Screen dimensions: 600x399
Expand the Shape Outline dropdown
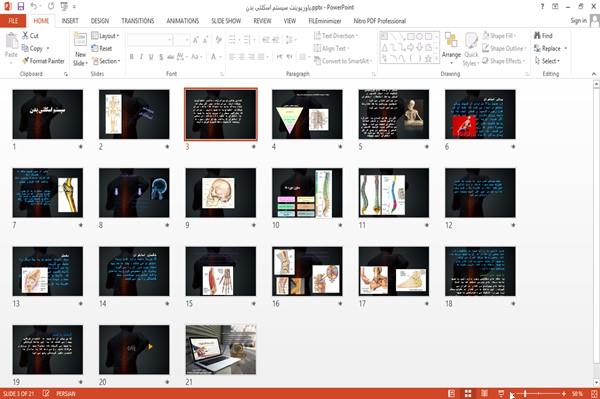coord(504,48)
